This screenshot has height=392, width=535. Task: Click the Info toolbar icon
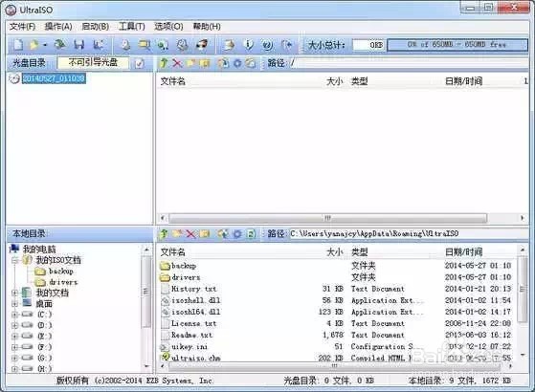click(249, 45)
